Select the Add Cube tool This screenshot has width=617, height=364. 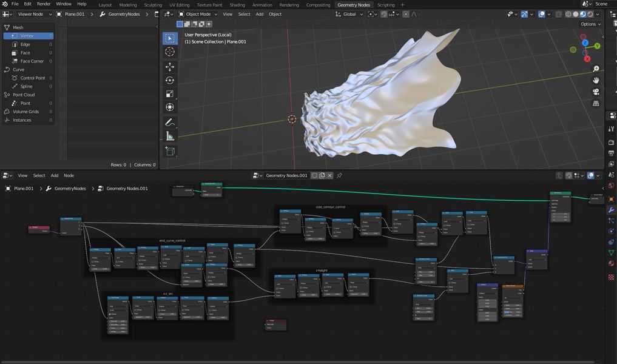[x=170, y=151]
